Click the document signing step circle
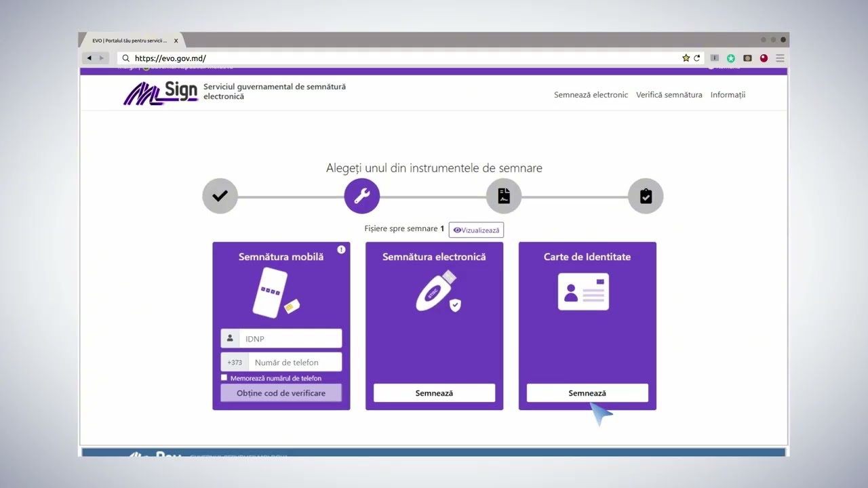868x488 pixels. [504, 196]
